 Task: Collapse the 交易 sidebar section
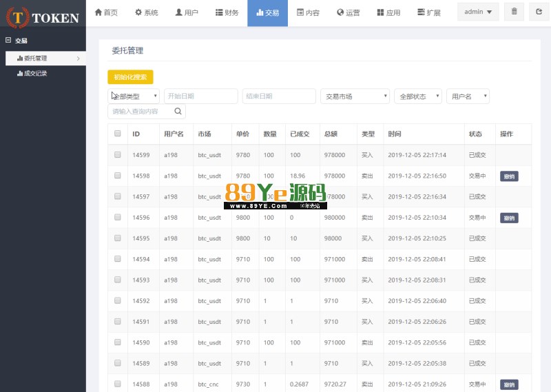(x=8, y=41)
